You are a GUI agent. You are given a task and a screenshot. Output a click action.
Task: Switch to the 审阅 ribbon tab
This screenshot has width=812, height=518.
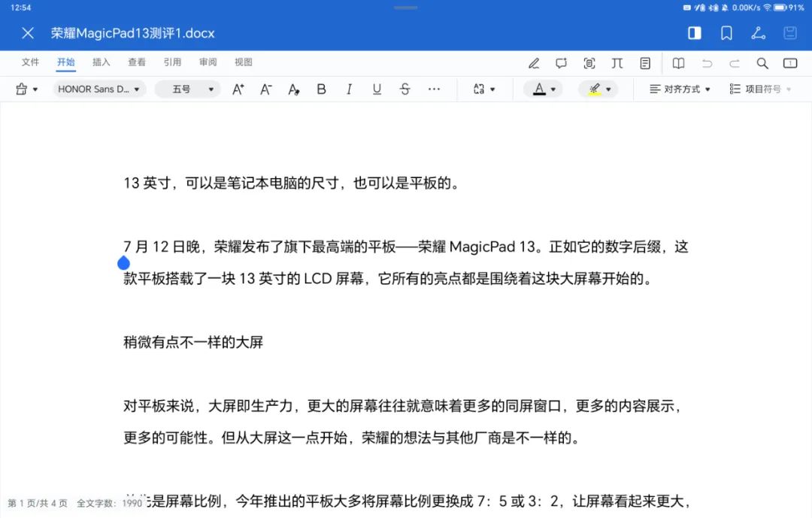coord(208,62)
